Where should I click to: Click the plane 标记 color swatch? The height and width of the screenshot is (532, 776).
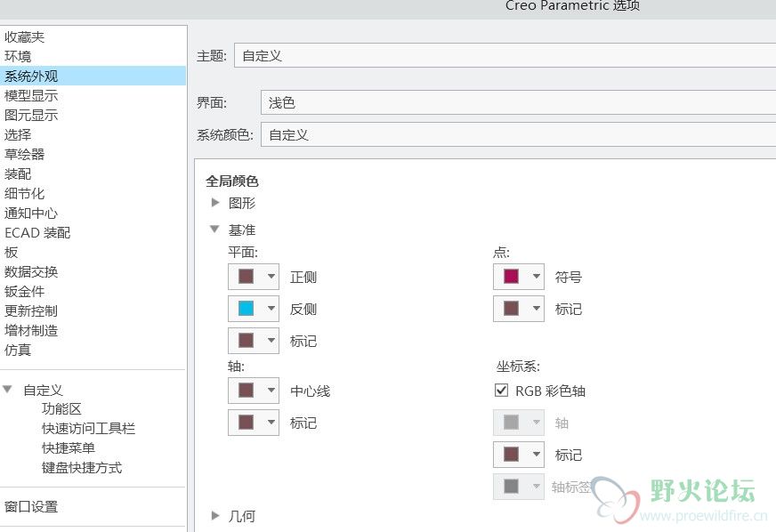coord(246,341)
